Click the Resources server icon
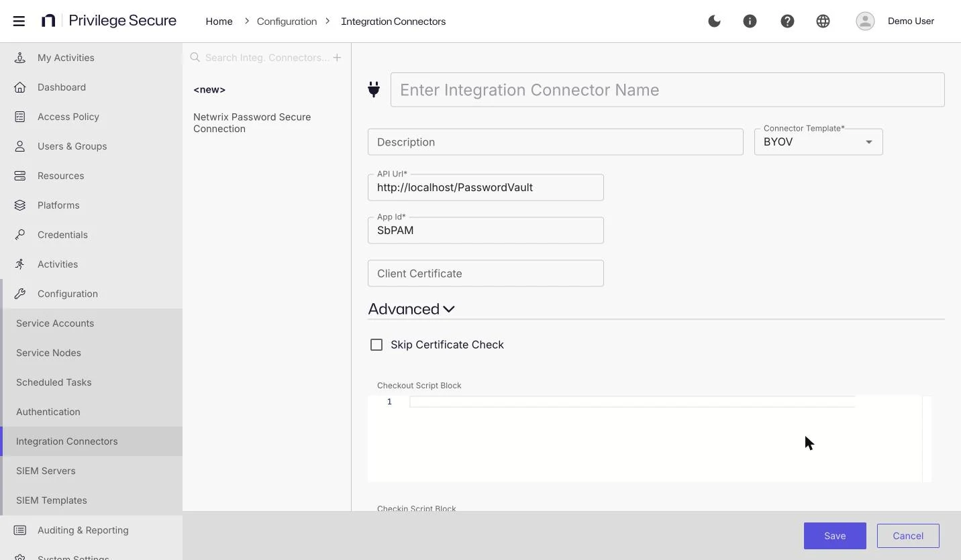Image resolution: width=961 pixels, height=560 pixels. (x=20, y=176)
